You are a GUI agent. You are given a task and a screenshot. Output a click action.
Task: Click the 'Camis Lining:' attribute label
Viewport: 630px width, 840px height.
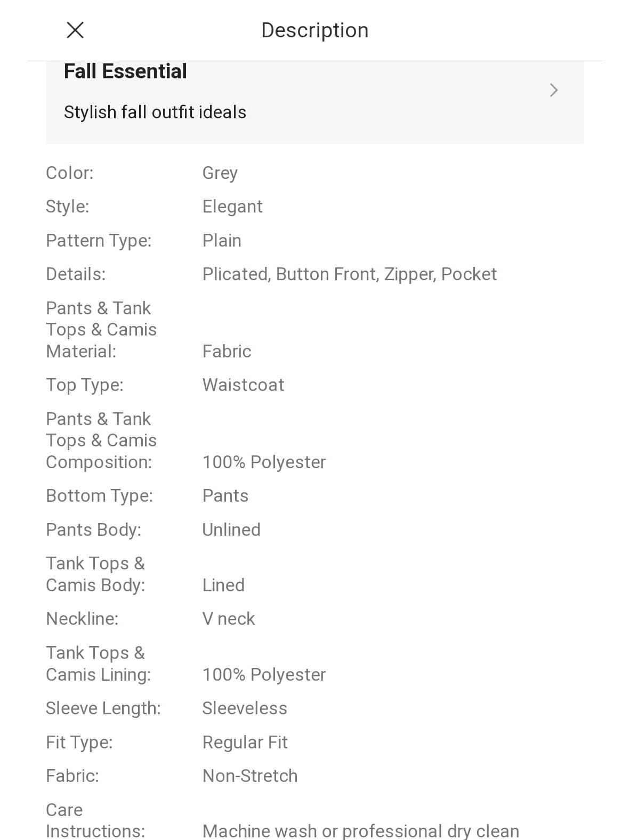pos(99,675)
